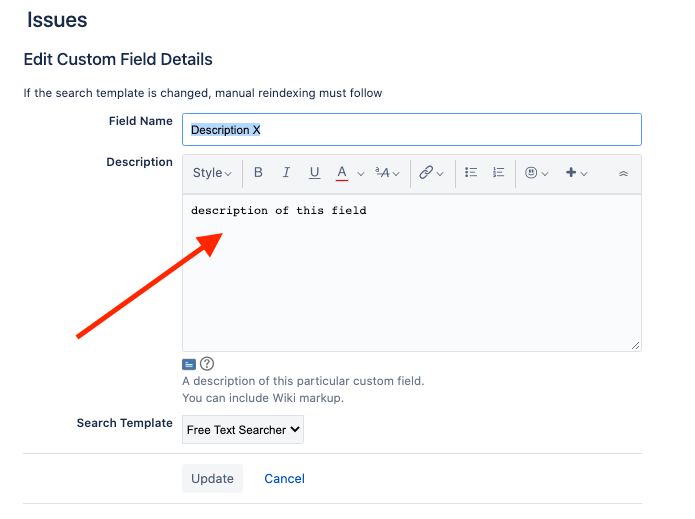The width and height of the screenshot is (695, 519).
Task: Open more text formatting options menu
Action: pyautogui.click(x=387, y=173)
